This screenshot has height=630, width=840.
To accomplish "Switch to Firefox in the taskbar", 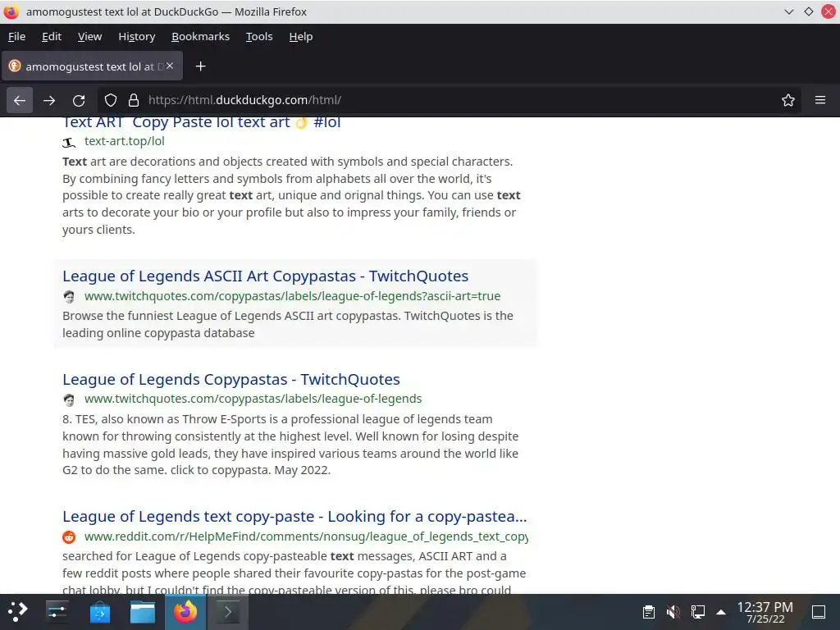I will (185, 612).
